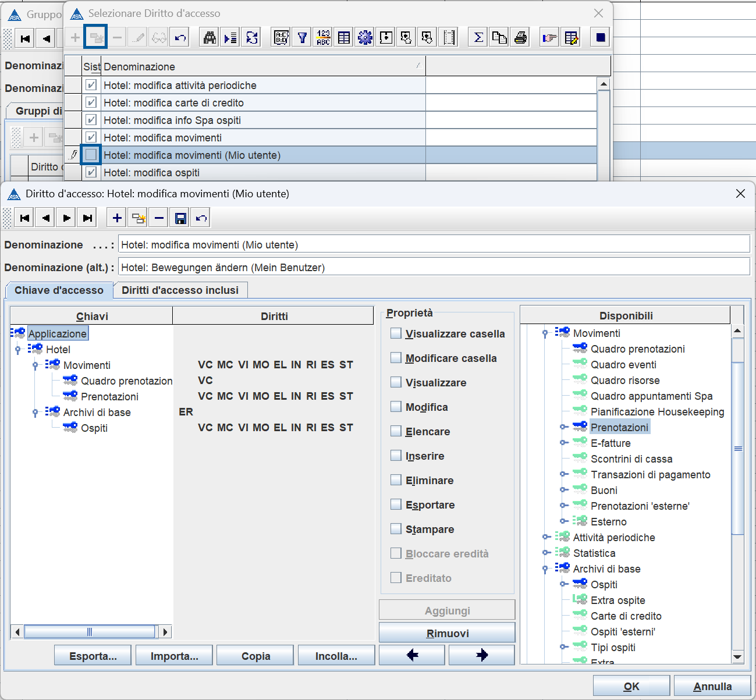Switch to Diritti d'accesso inclusi tab
This screenshot has height=700, width=756.
coord(180,290)
